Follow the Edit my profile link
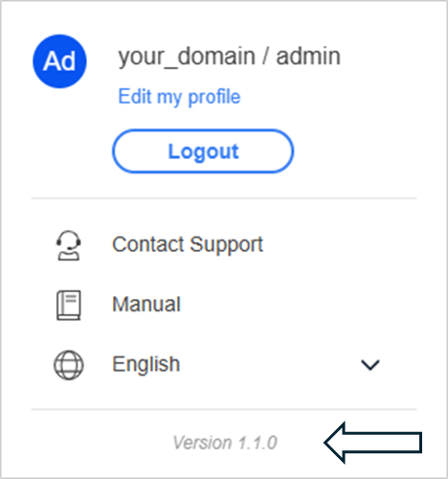The height and width of the screenshot is (479, 448). pyautogui.click(x=179, y=97)
